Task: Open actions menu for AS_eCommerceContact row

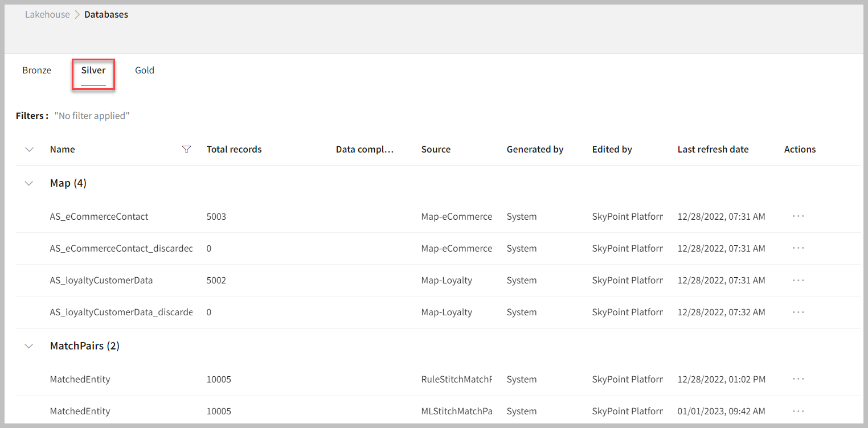Action: (x=798, y=216)
